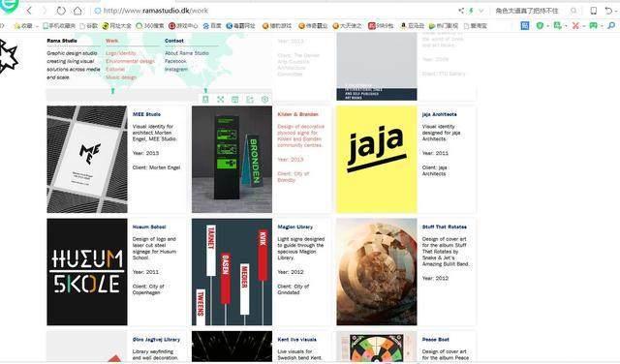
Task: Click the share/export icon in image hover toolbar
Action: [x=250, y=99]
